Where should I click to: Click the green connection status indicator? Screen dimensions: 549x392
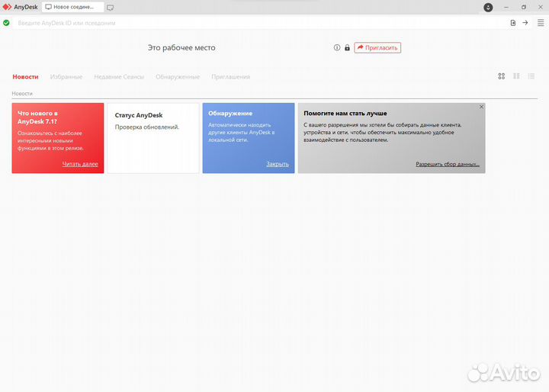pyautogui.click(x=6, y=23)
